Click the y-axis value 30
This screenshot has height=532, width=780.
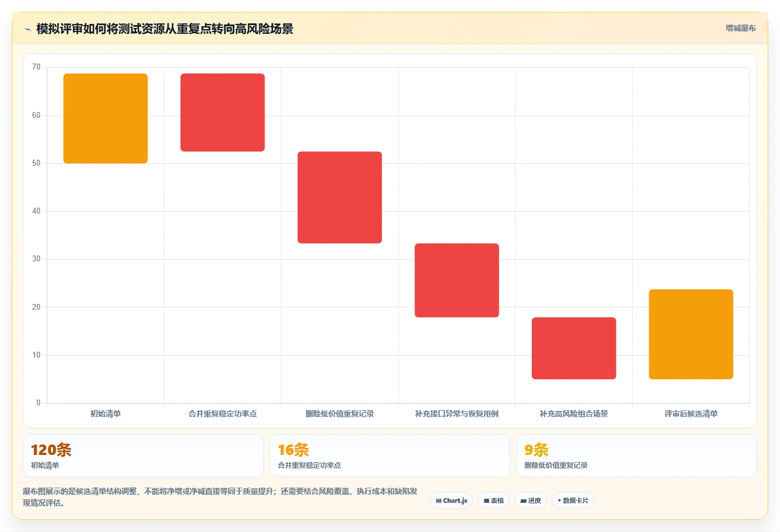36,259
